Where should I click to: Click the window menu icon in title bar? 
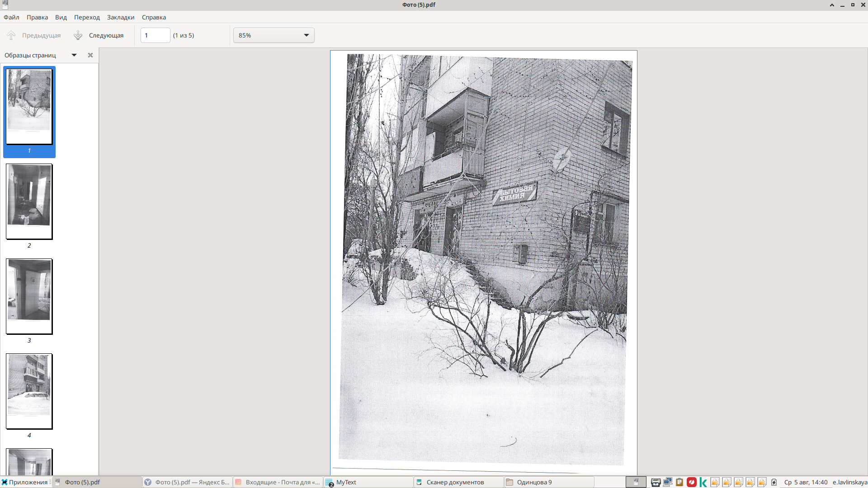[5, 5]
